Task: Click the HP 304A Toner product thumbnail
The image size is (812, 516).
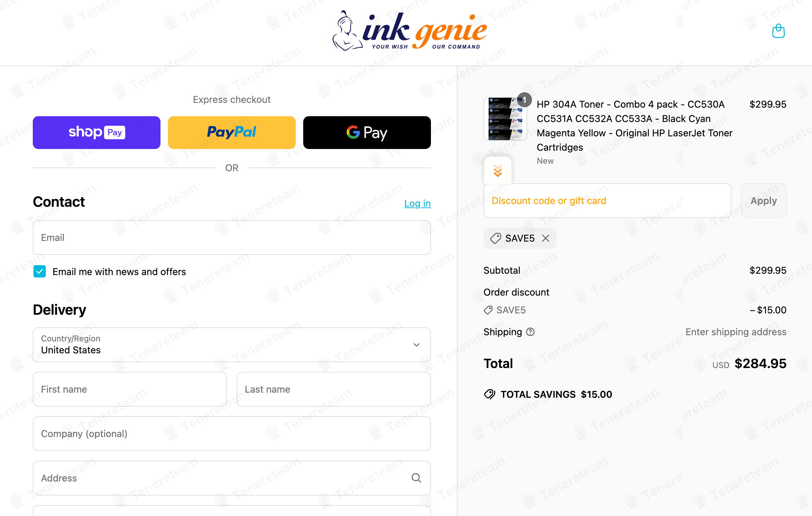Action: [505, 119]
